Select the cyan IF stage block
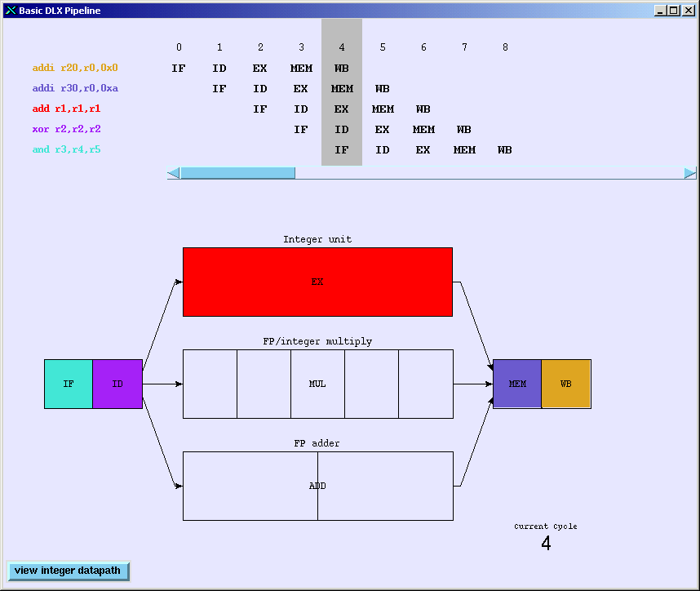Screen dimensions: 700x591 tap(69, 384)
